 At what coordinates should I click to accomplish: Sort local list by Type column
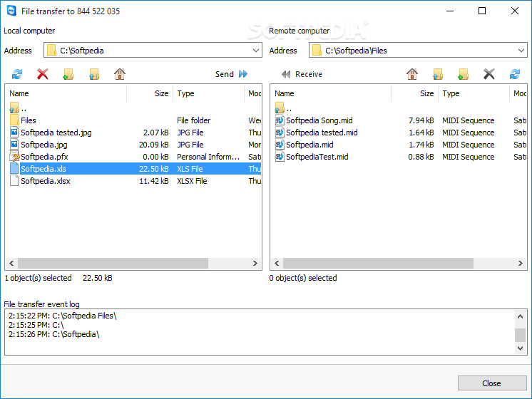[x=208, y=93]
